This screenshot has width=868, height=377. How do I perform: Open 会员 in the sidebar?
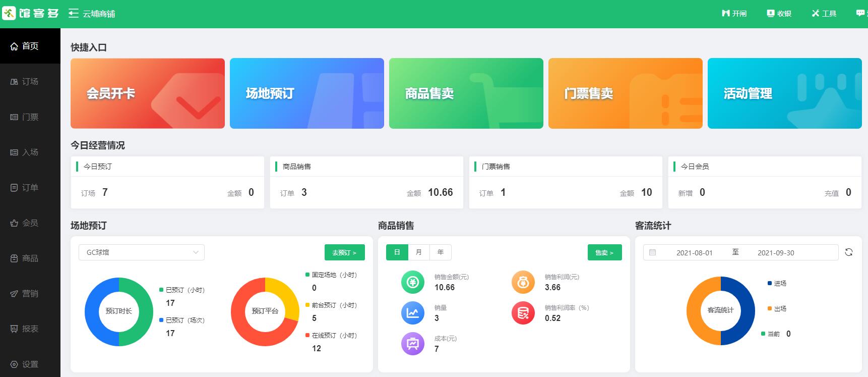pos(30,223)
